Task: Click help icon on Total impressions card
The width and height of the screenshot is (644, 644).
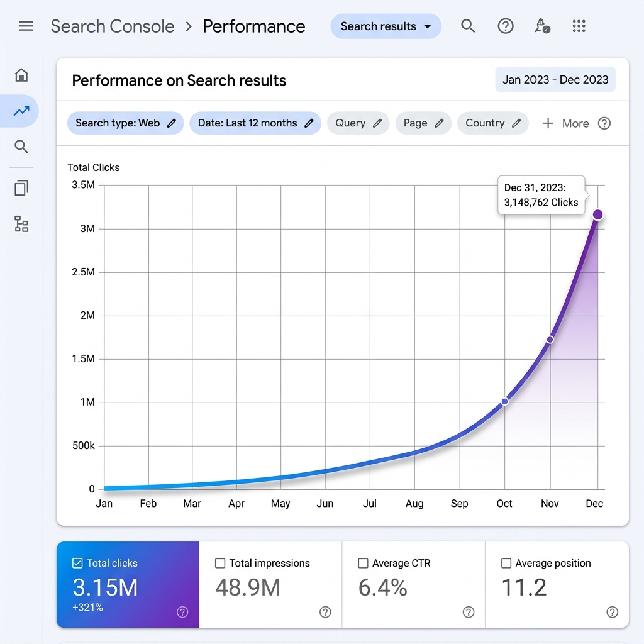Action: pyautogui.click(x=325, y=612)
